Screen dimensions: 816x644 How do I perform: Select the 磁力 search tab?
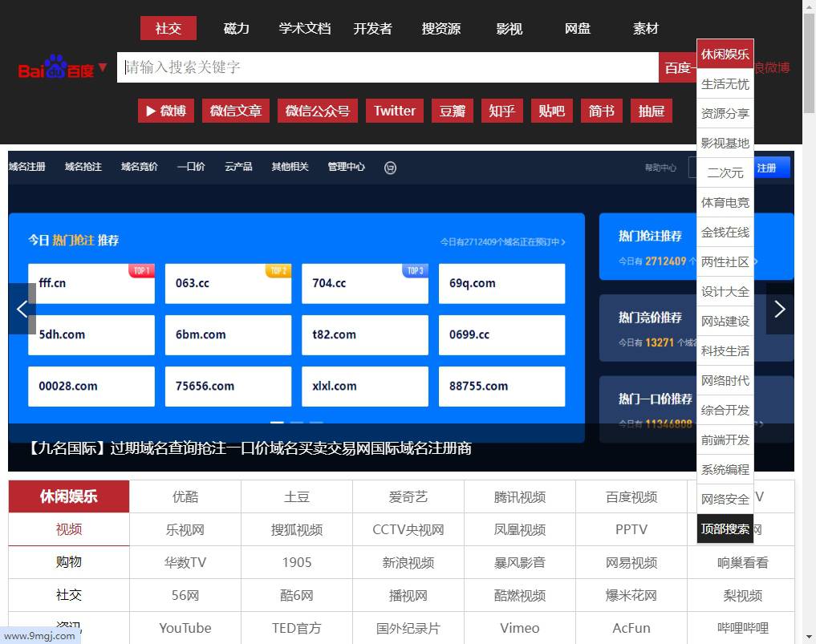click(236, 28)
